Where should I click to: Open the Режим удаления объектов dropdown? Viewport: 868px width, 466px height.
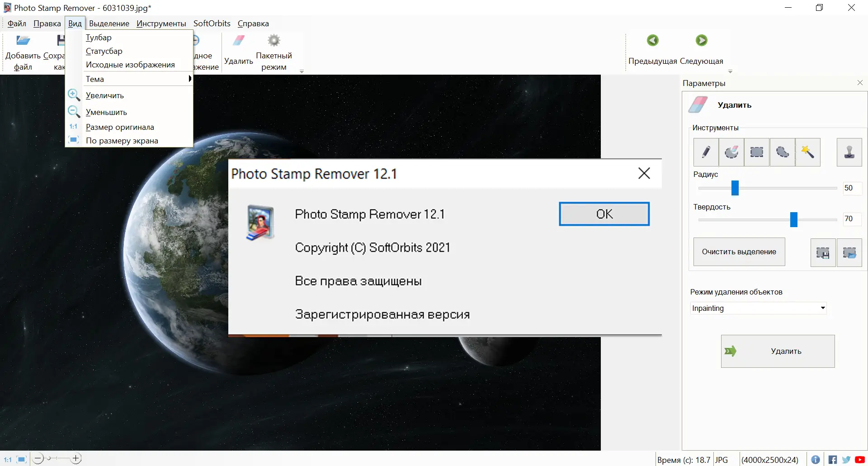[758, 308]
